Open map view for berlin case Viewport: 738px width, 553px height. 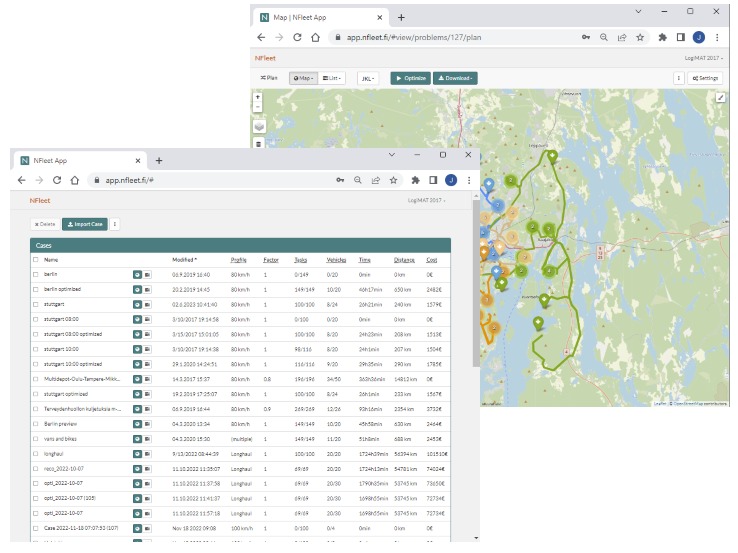tap(137, 274)
